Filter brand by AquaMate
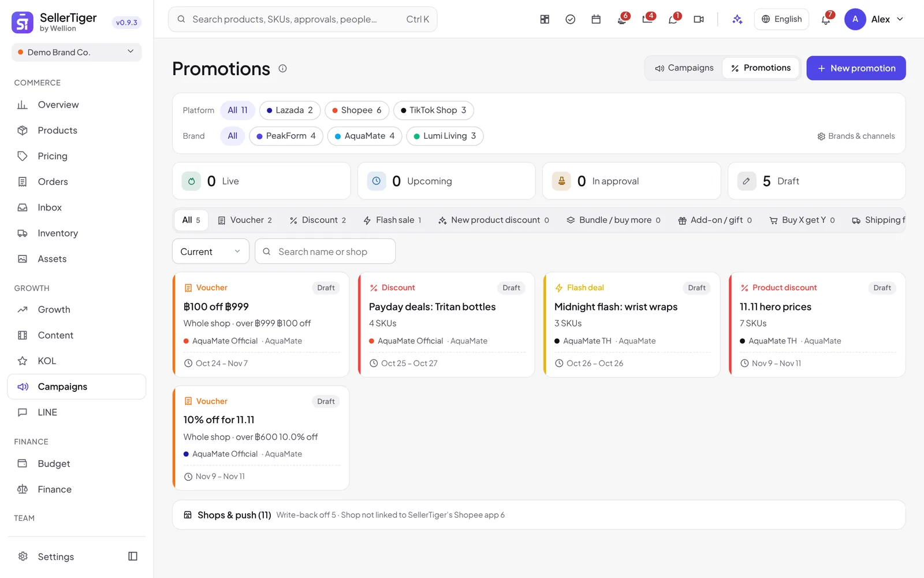This screenshot has height=578, width=924. point(364,136)
